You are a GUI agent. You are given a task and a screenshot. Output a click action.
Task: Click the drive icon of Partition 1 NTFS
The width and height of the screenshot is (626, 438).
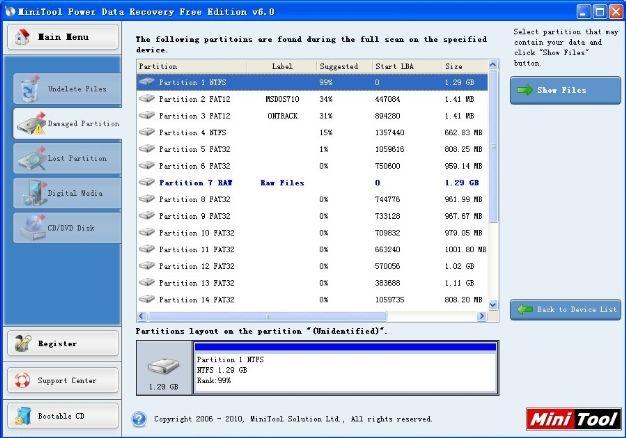pyautogui.click(x=147, y=82)
